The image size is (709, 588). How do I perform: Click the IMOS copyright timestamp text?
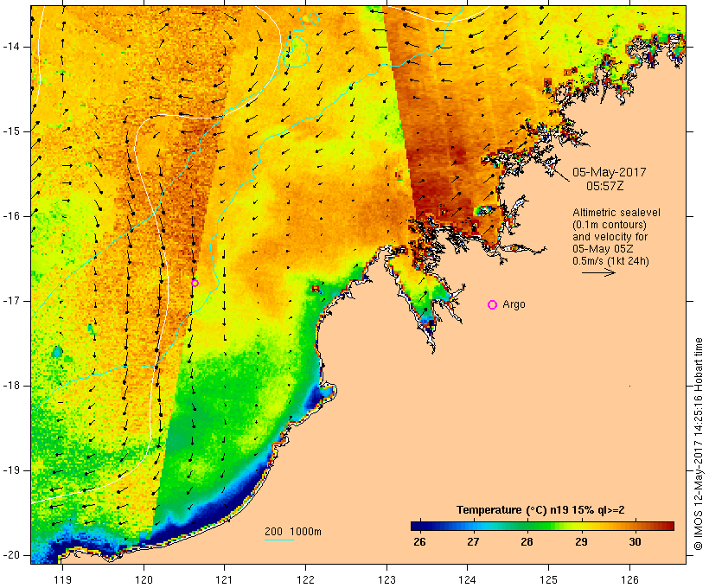[699, 444]
